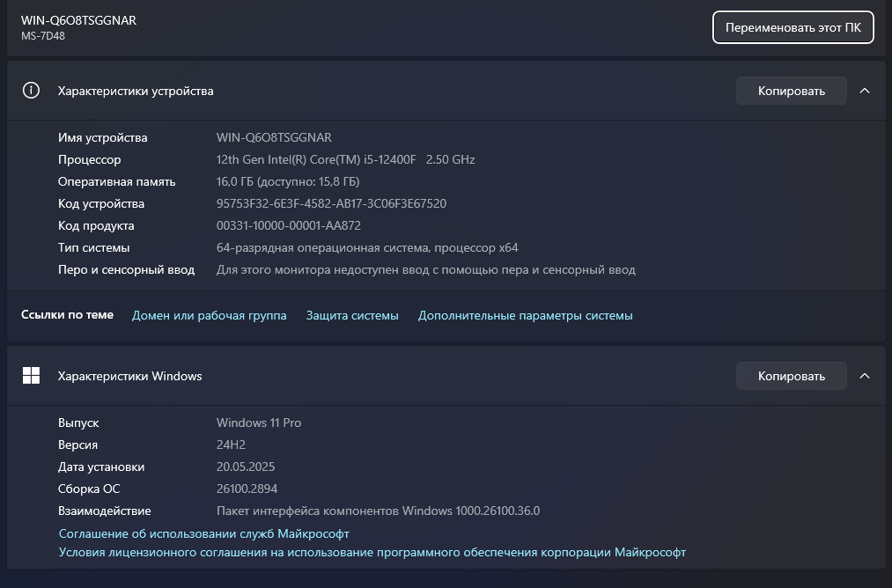Select the Сборка ОС label

tap(89, 489)
